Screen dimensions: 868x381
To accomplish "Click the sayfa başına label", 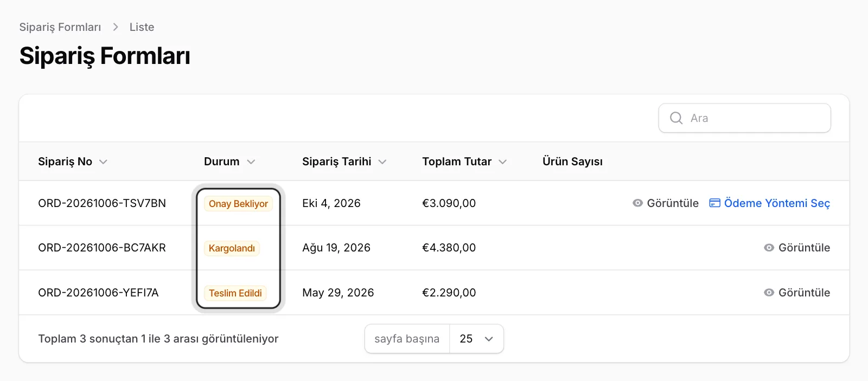I will pyautogui.click(x=407, y=339).
